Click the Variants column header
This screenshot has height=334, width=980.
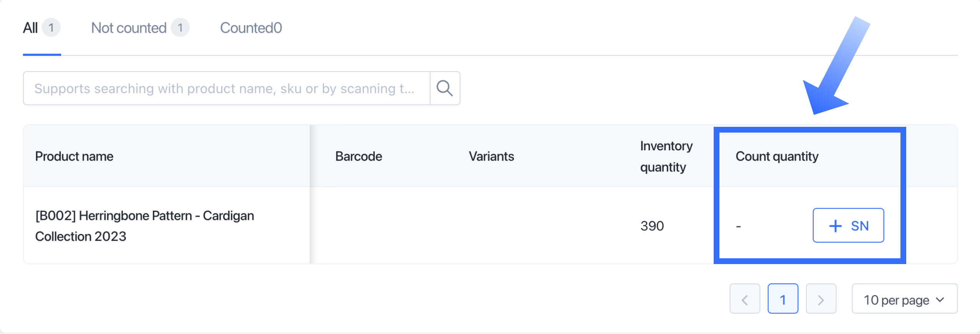point(491,156)
